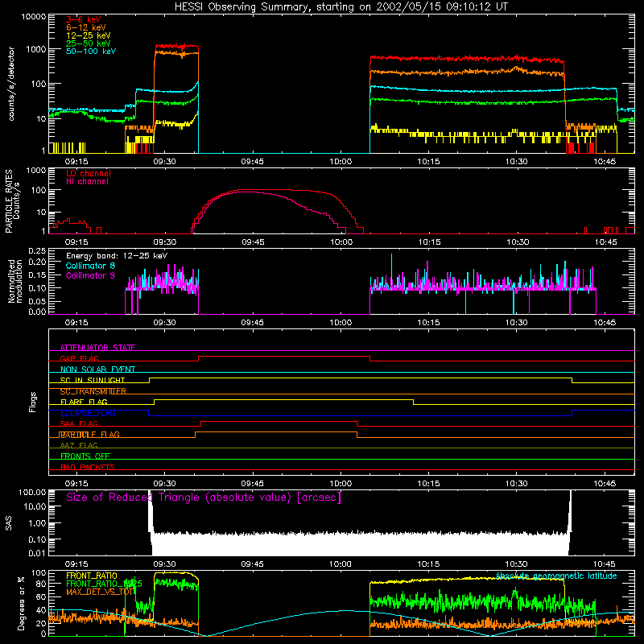Click '0.01' tick on the SAS axis
The height and width of the screenshot is (644, 644).
click(x=37, y=553)
